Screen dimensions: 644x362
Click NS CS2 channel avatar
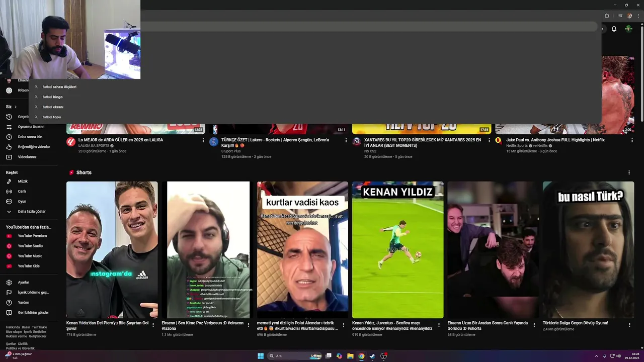(357, 141)
